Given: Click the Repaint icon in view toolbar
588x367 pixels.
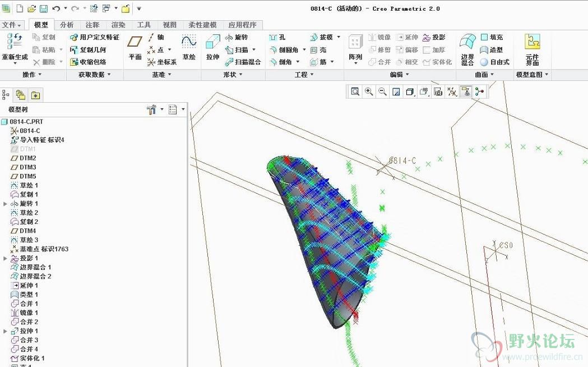Looking at the screenshot, I should pos(396,91).
